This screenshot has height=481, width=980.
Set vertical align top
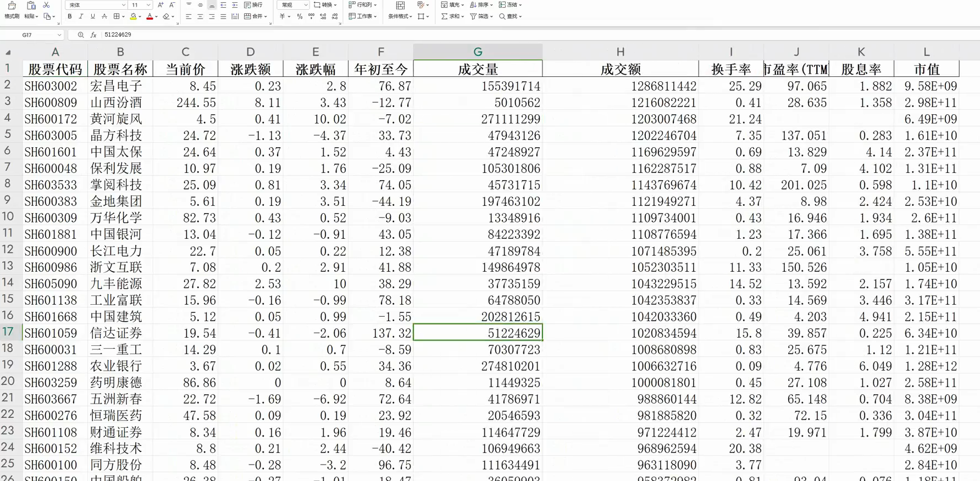[x=189, y=5]
